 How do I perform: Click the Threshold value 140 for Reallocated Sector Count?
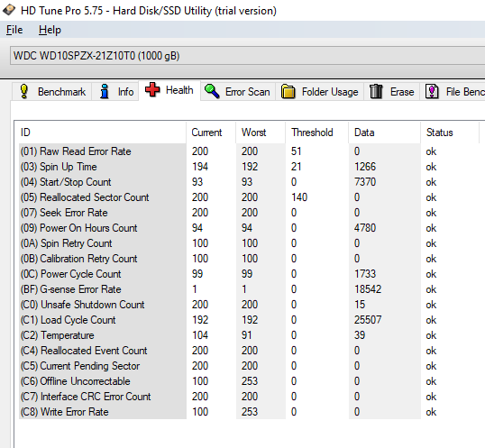(299, 197)
